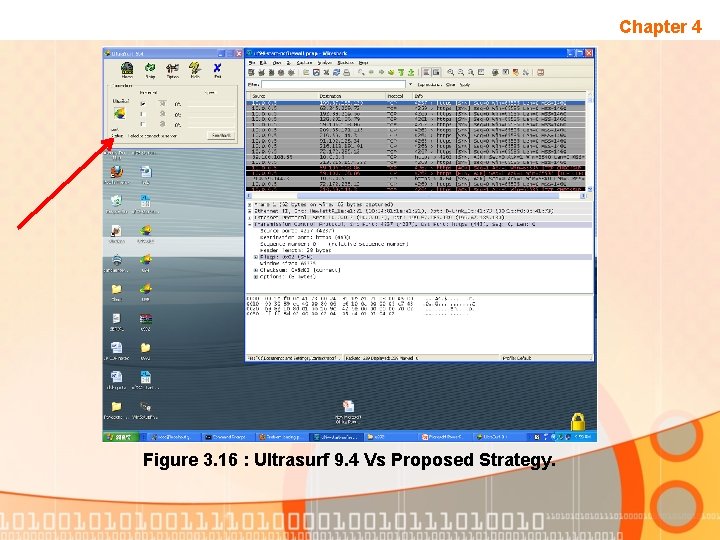This screenshot has width=720, height=540.
Task: Open the Wireshark Statistics menu
Action: click(x=345, y=62)
